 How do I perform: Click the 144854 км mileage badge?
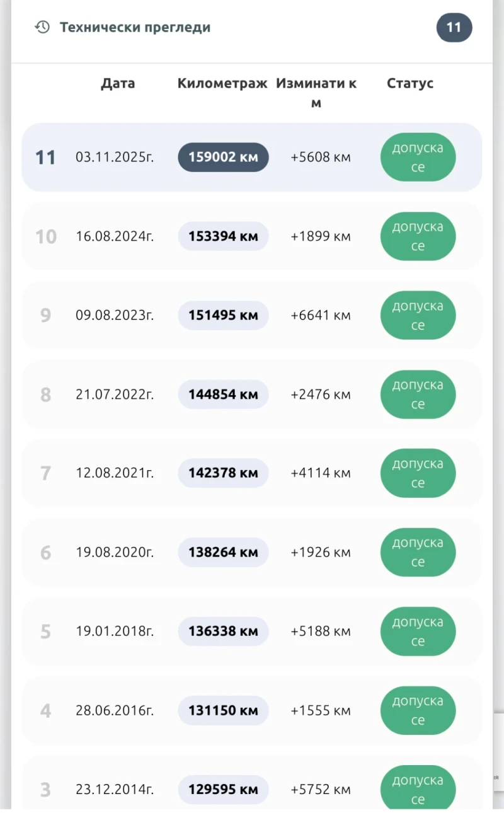pos(223,395)
